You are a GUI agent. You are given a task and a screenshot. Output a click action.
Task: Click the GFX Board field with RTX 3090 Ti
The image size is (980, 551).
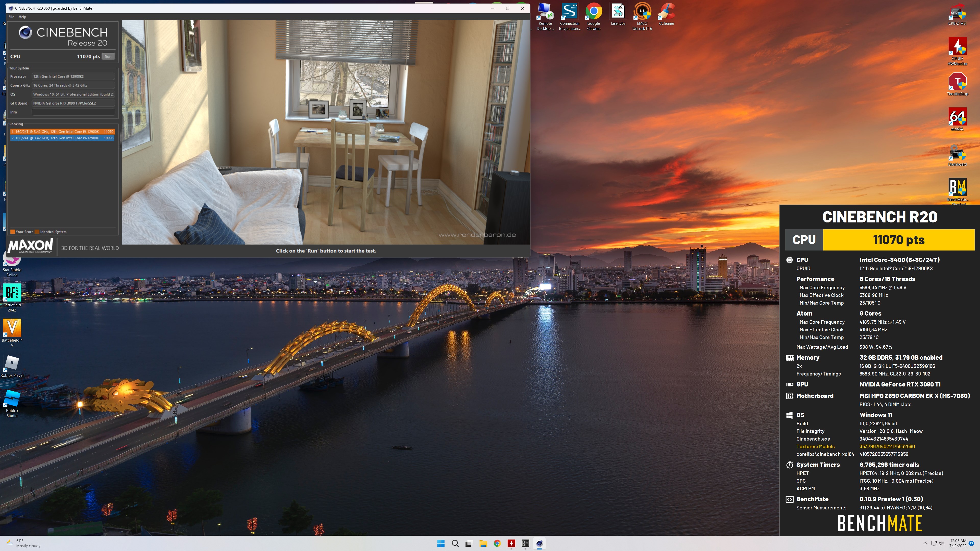73,103
